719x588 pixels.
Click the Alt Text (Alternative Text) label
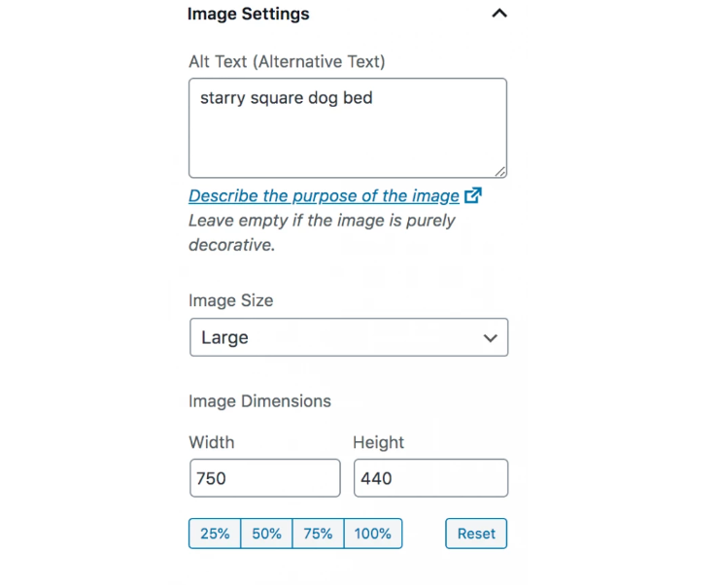[x=287, y=61]
